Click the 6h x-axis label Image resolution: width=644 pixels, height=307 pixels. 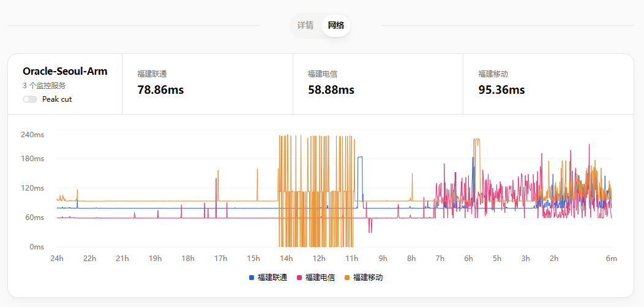point(469,259)
